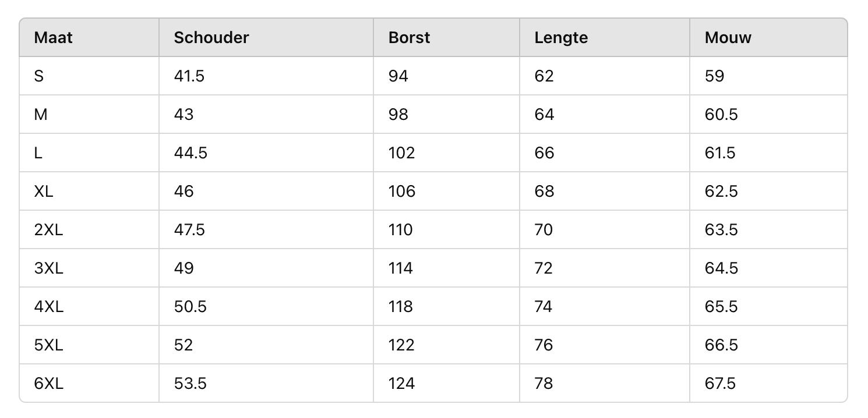Select the size M cell

pyautogui.click(x=41, y=115)
